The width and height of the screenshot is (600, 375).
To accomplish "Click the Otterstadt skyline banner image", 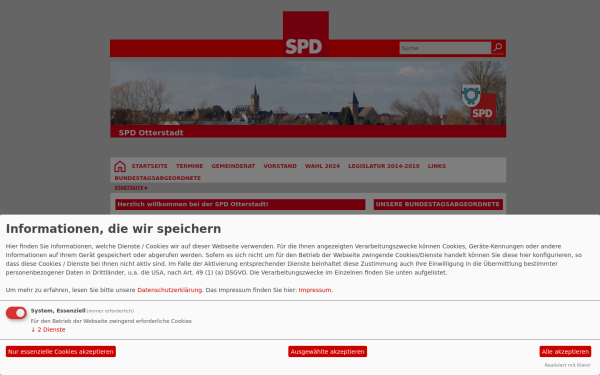I will [x=308, y=93].
